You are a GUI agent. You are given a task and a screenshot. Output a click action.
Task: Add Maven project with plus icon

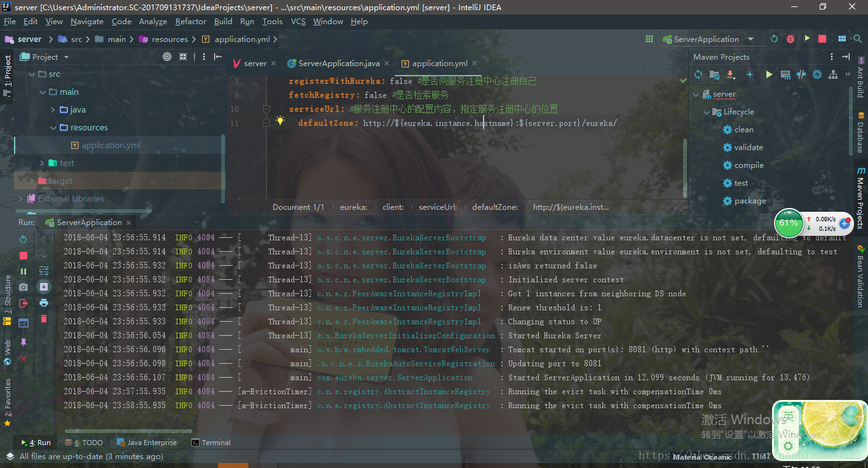750,74
